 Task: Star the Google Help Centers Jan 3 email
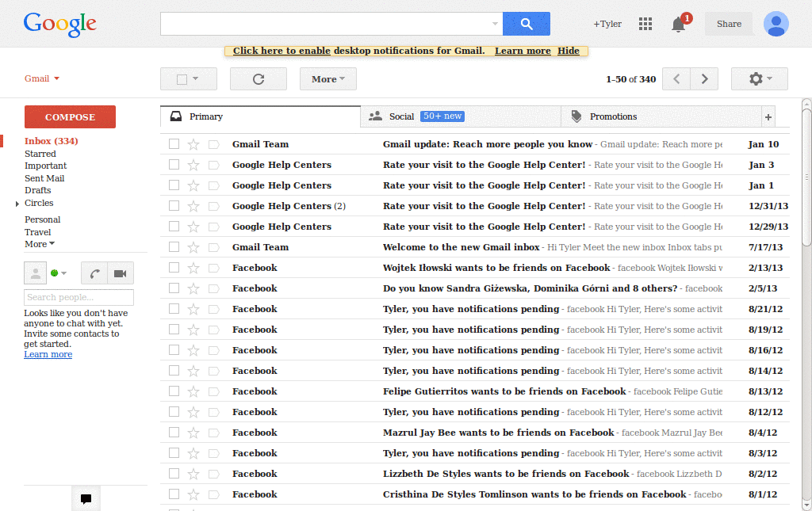click(193, 165)
